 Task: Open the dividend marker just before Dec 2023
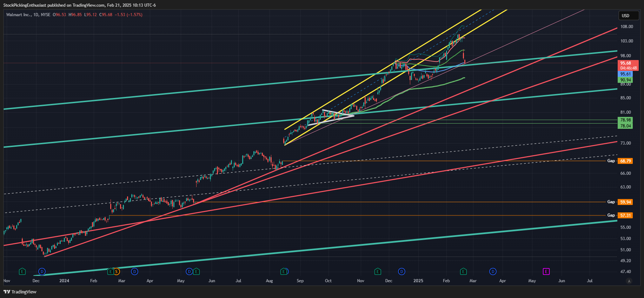pyautogui.click(x=42, y=271)
